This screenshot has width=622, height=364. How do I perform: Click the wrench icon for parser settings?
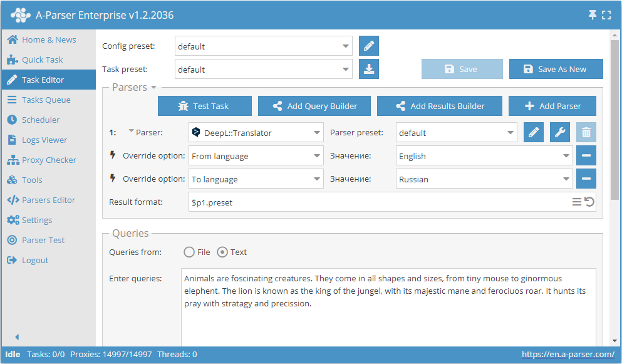point(560,133)
